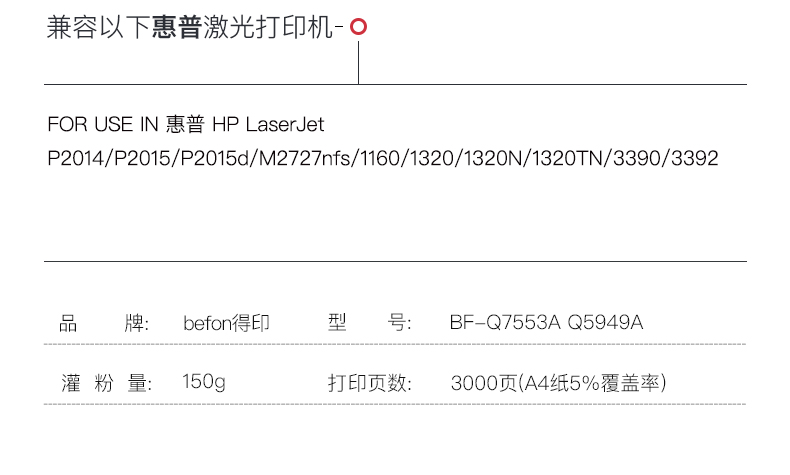Click the 打印页数 page count label
The height and width of the screenshot is (475, 790).
(369, 383)
